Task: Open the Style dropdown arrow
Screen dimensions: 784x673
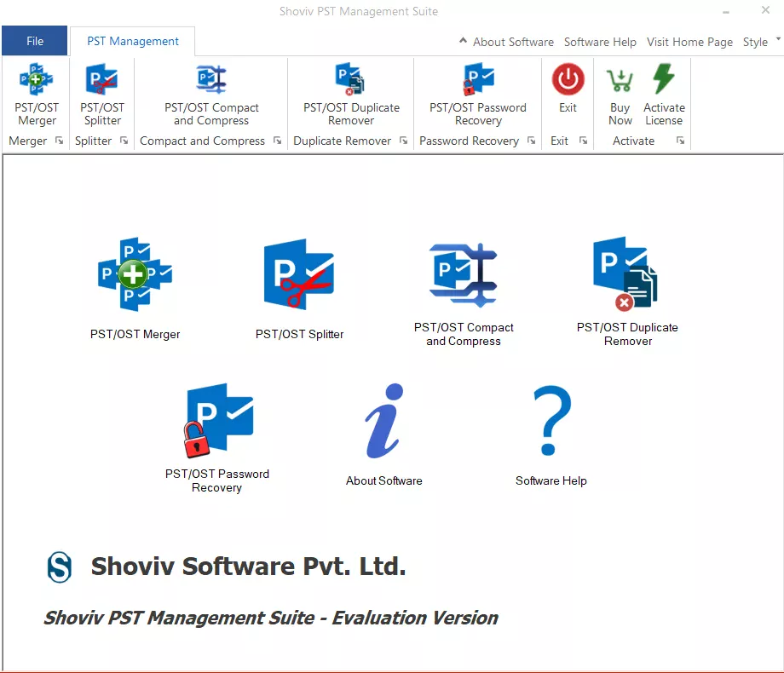Action: pyautogui.click(x=778, y=38)
